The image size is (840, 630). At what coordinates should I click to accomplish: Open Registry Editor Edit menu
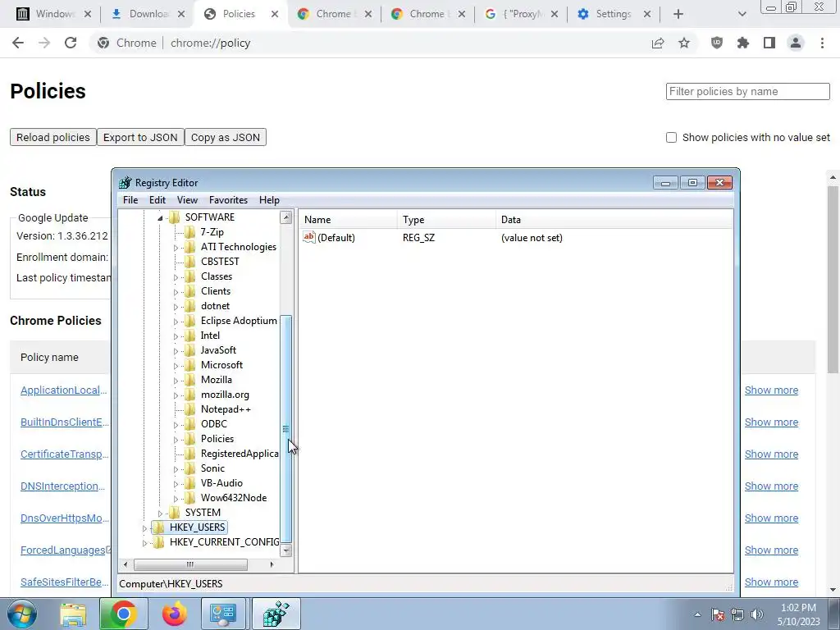pyautogui.click(x=157, y=200)
